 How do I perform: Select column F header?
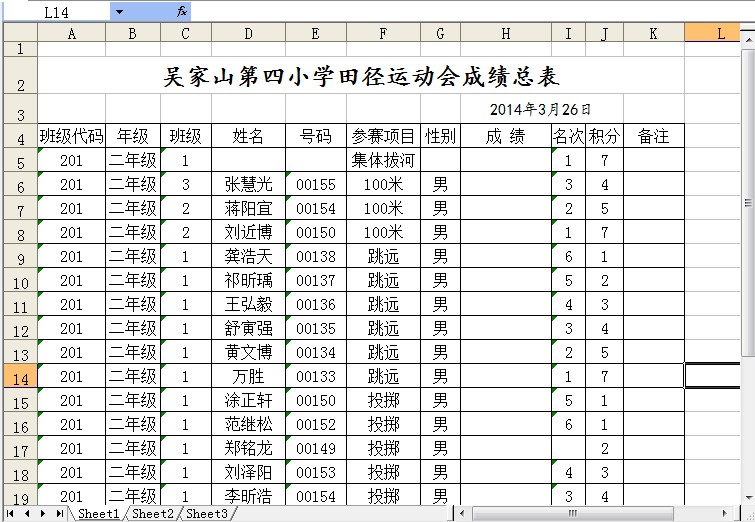tap(383, 33)
